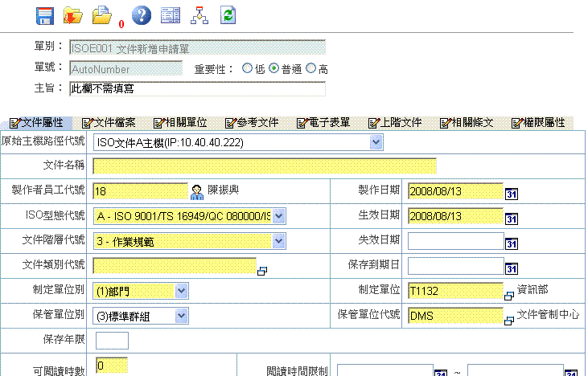This screenshot has height=376, width=588.
Task: Select the 高 importance radio button
Action: [x=311, y=68]
